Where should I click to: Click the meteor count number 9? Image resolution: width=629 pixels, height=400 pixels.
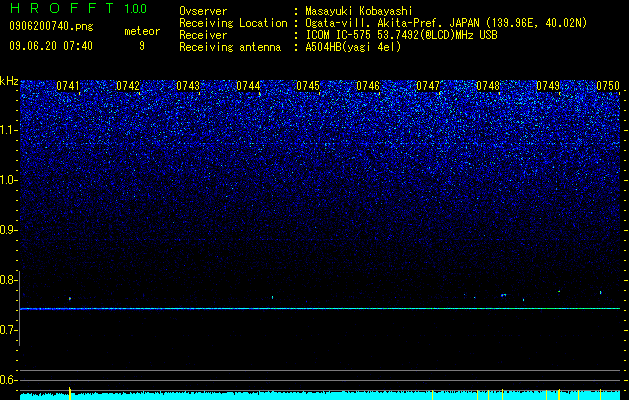[x=142, y=46]
